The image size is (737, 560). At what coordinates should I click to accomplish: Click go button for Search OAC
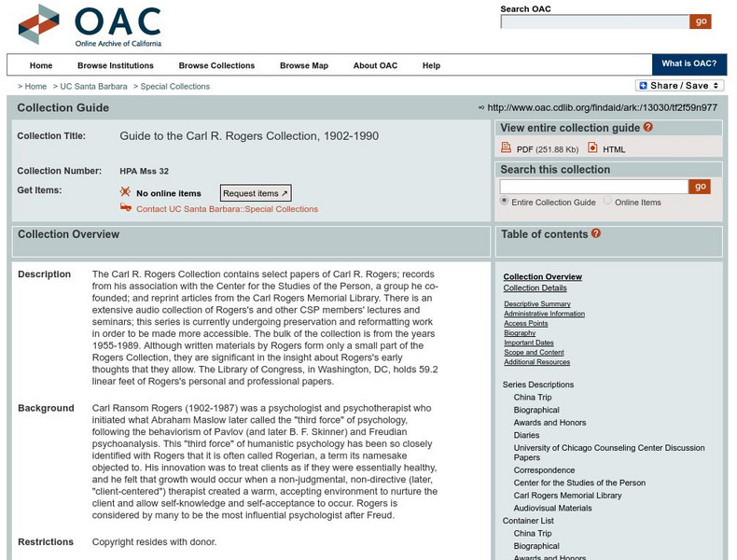pos(701,21)
